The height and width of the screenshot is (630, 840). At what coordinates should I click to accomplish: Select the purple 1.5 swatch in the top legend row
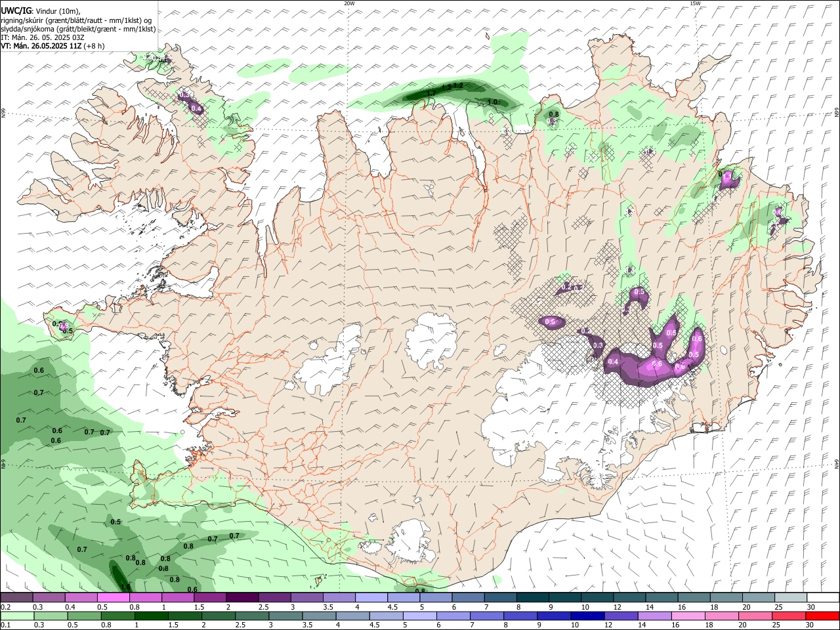[x=210, y=598]
